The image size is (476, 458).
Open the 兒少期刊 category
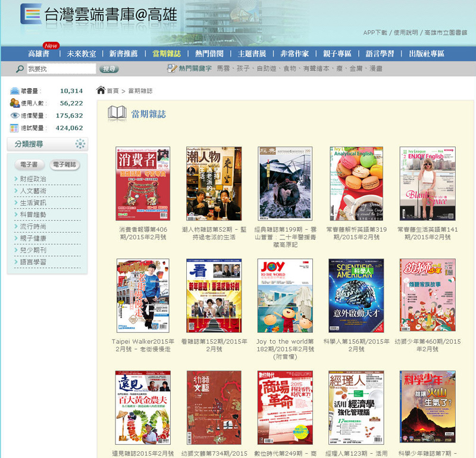33,250
